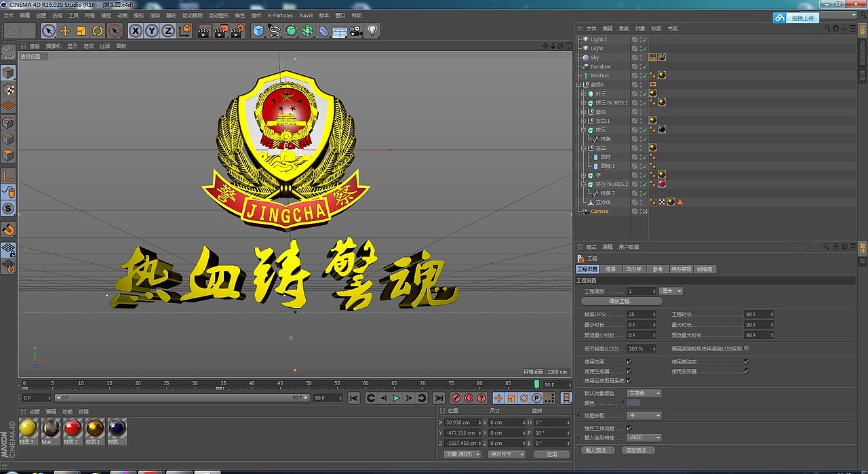Viewport: 868px width, 474px height.
Task: Switch the coordinate system icon
Action: (184, 31)
